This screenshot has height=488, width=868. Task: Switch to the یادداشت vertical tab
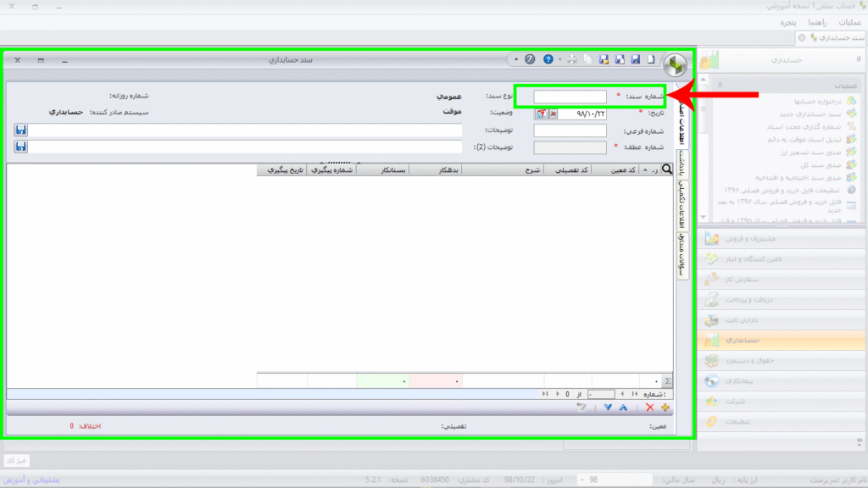pos(682,163)
